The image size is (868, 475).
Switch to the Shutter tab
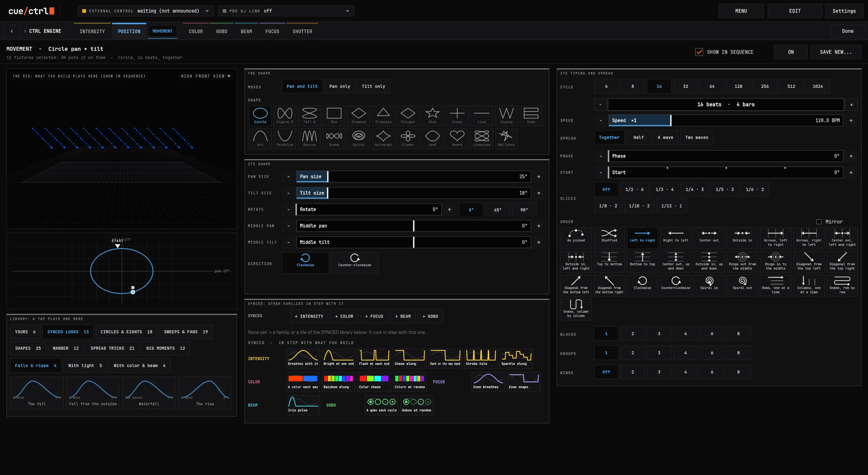[x=302, y=31]
